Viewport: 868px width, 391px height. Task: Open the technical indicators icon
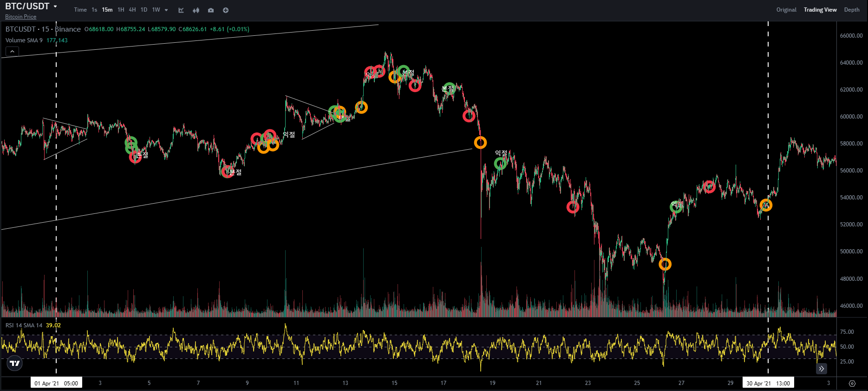(181, 10)
